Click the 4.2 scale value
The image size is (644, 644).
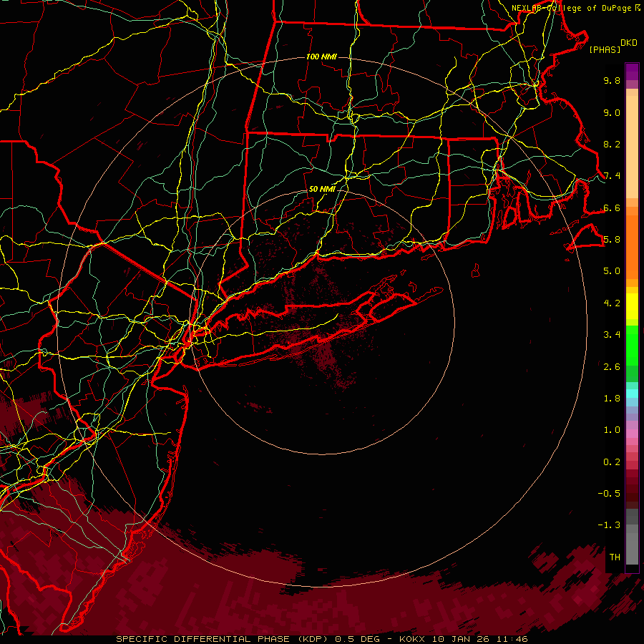612,303
